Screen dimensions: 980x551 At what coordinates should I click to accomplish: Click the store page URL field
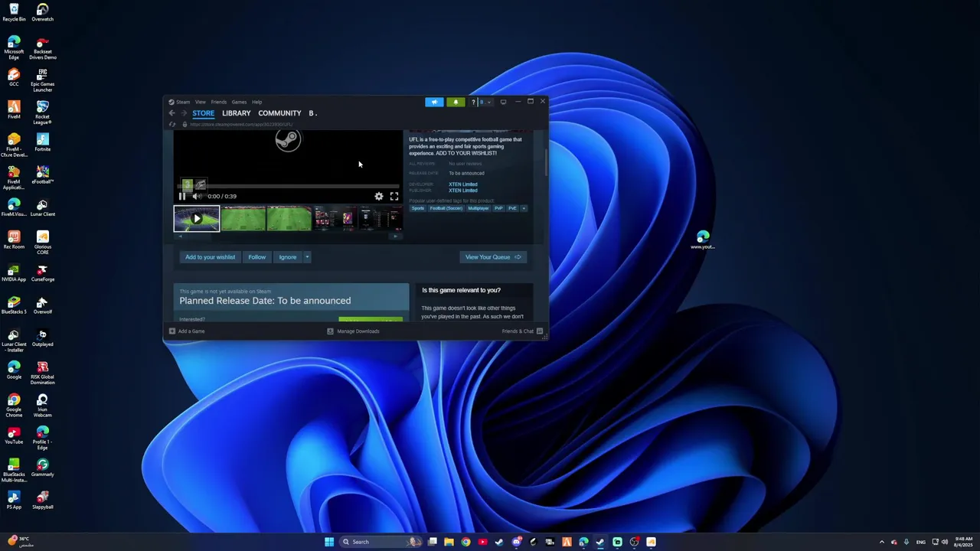coord(241,124)
